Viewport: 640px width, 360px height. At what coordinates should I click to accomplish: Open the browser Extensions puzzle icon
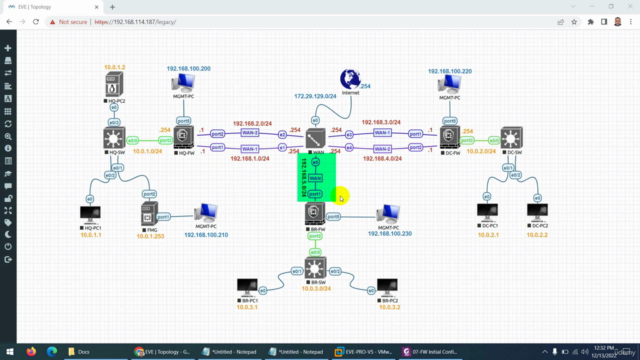590,22
